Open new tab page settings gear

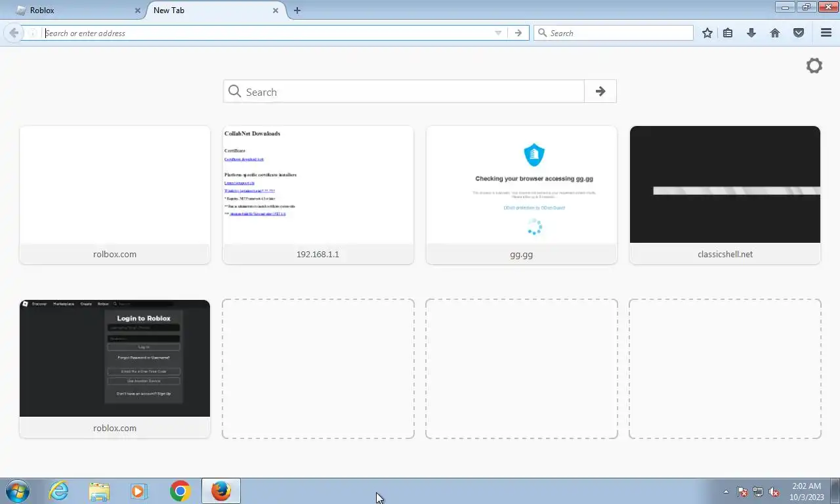[814, 66]
